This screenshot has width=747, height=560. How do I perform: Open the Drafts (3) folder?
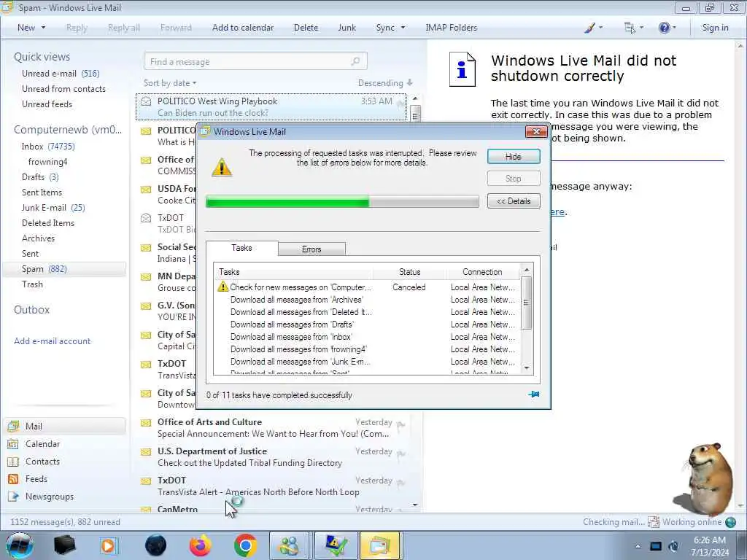[x=40, y=177]
